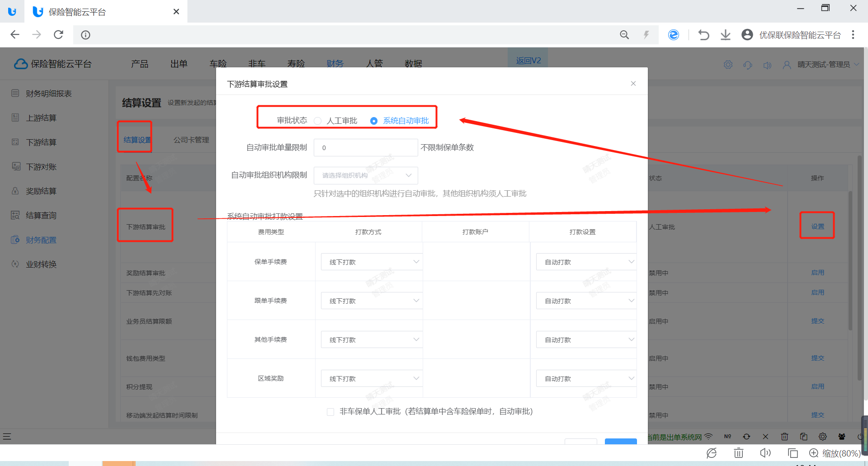Open browser kebab menu

853,35
